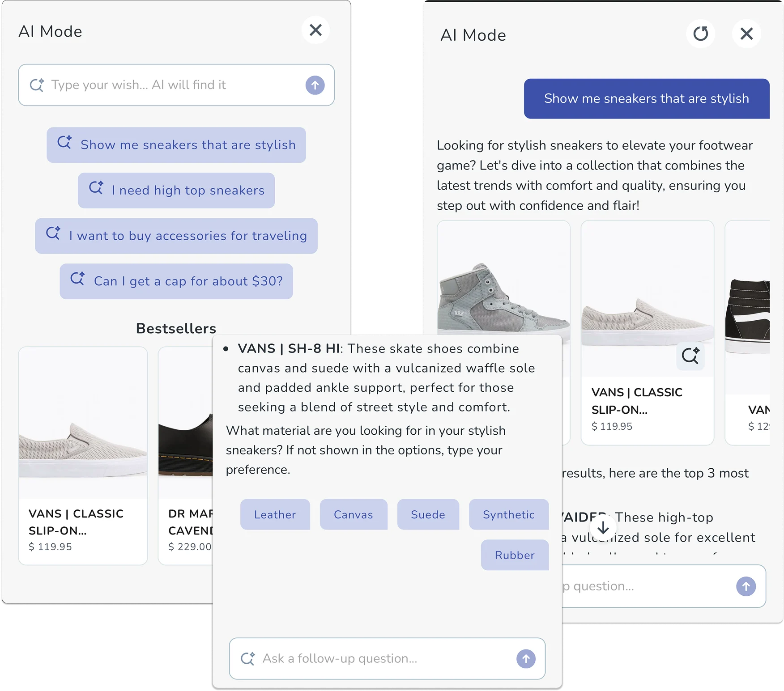Pick 'I want to buy accessories for traveling'
The height and width of the screenshot is (691, 784).
pos(176,236)
